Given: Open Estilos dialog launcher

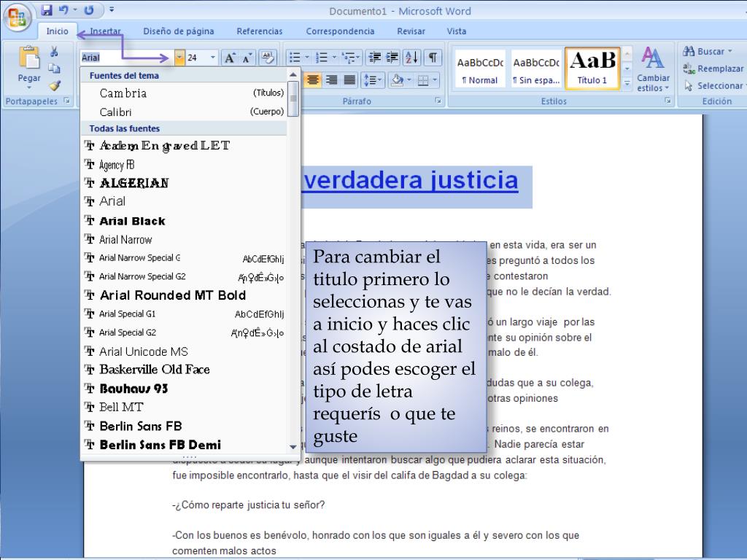Looking at the screenshot, I should click(668, 101).
